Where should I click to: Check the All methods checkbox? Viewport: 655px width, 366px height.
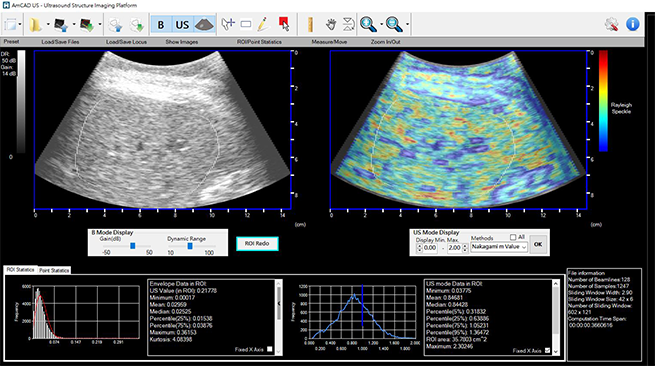513,237
